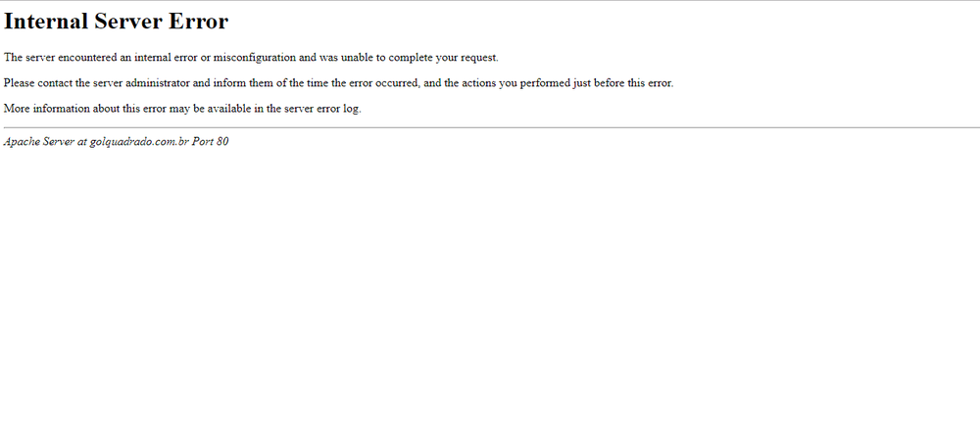Click the 'golquadrado.com.br' domain text
This screenshot has height=425, width=980.
coord(138,142)
